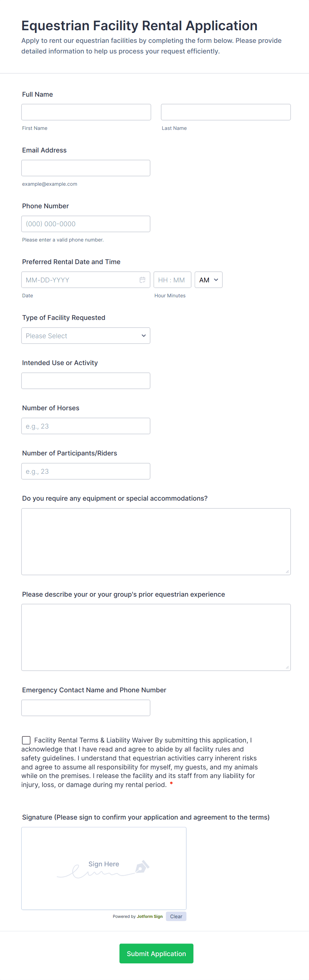Click the Last Name input field

coord(226,112)
